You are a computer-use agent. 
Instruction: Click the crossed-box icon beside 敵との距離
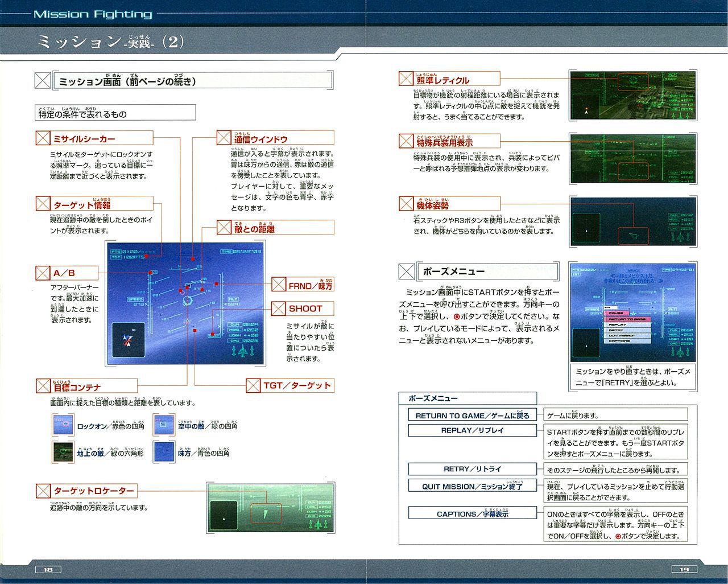(224, 228)
